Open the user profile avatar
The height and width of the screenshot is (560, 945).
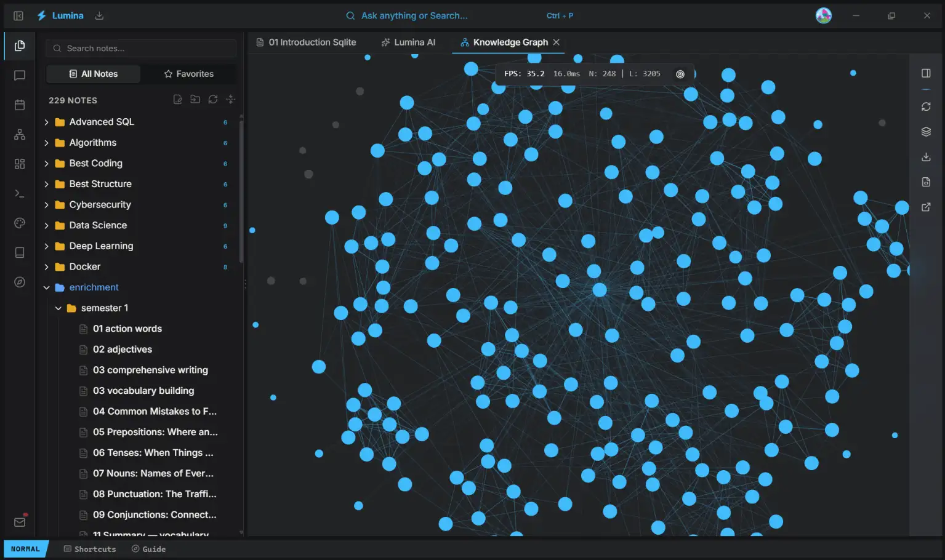point(824,16)
